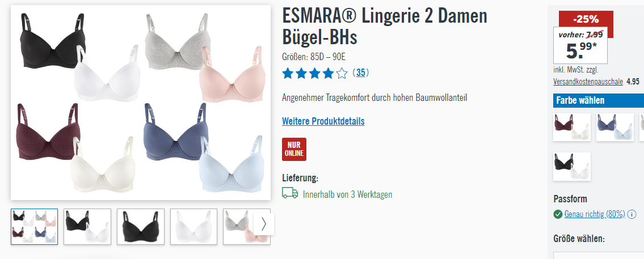Choose the burgundy and cream color swatch
This screenshot has width=644, height=259.
pyautogui.click(x=572, y=128)
